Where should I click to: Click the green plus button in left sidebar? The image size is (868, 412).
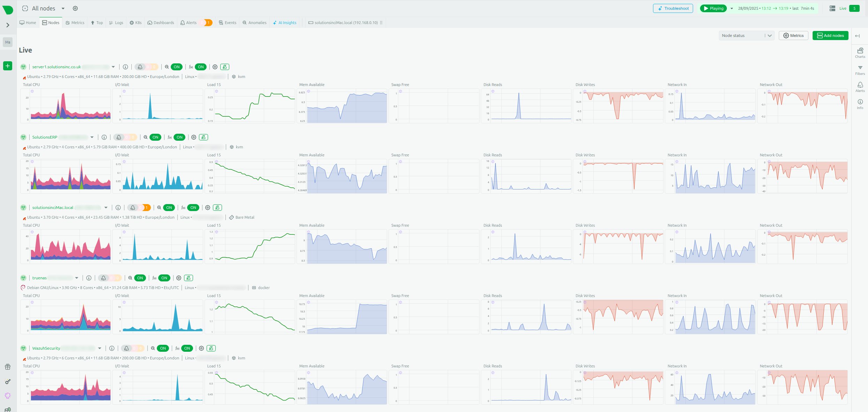pyautogui.click(x=8, y=66)
